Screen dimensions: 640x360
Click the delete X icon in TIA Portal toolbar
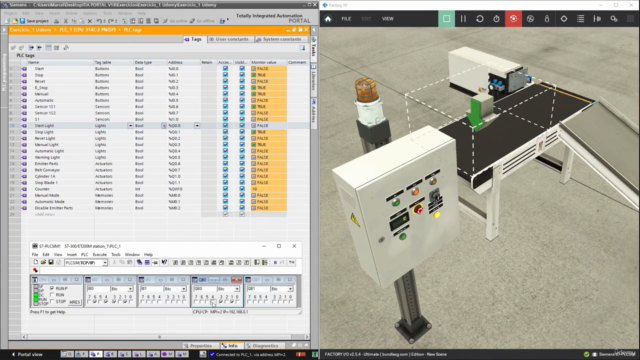[x=90, y=21]
